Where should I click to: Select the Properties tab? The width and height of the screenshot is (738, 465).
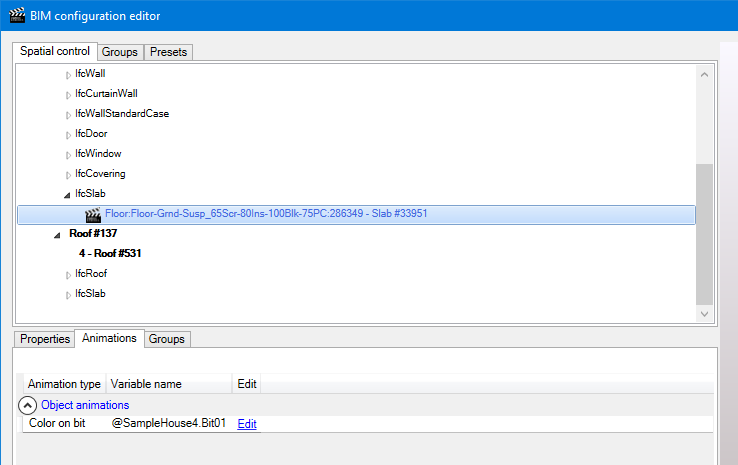pyautogui.click(x=45, y=339)
